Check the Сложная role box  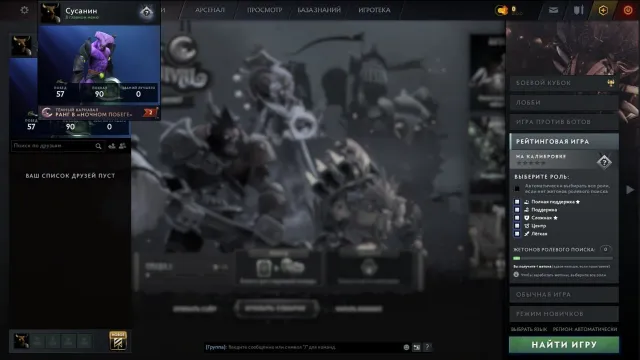(x=517, y=218)
